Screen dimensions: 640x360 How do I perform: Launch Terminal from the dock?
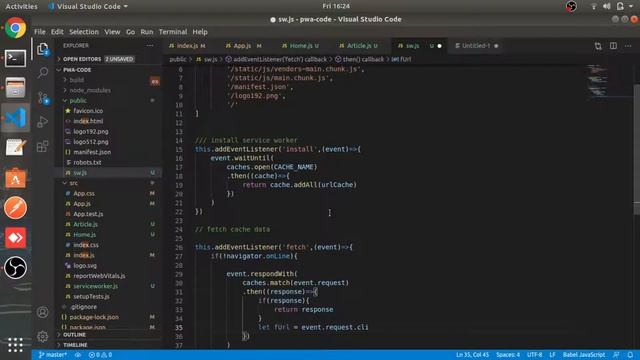[x=16, y=58]
